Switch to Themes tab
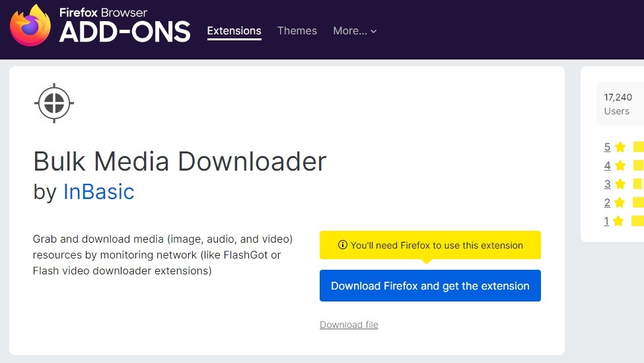This screenshot has width=644, height=363. 297,31
